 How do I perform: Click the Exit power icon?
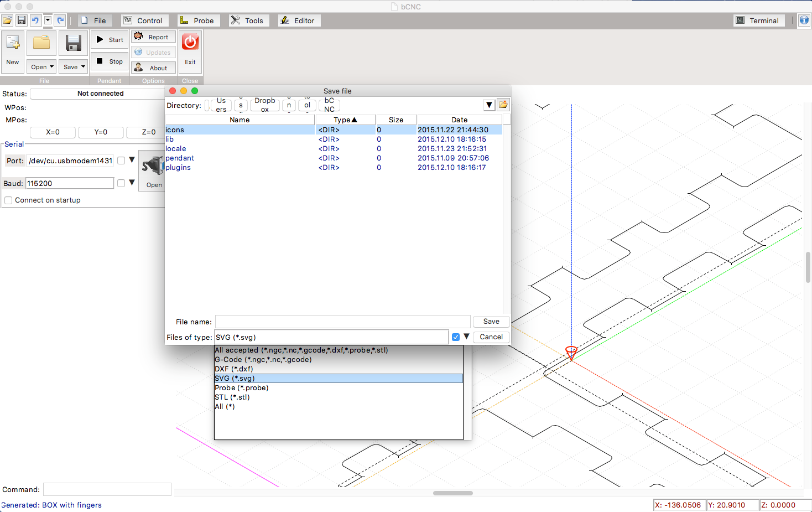(x=190, y=43)
